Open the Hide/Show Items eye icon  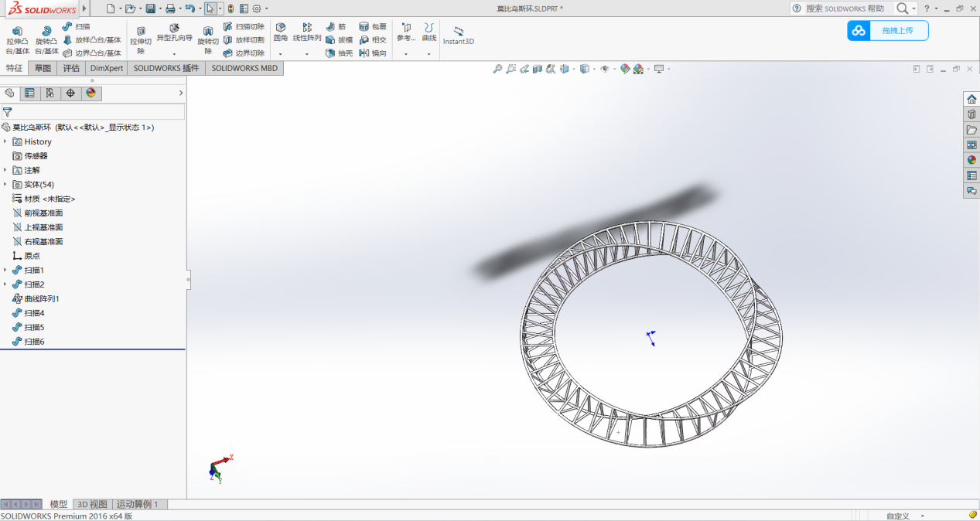click(x=605, y=69)
